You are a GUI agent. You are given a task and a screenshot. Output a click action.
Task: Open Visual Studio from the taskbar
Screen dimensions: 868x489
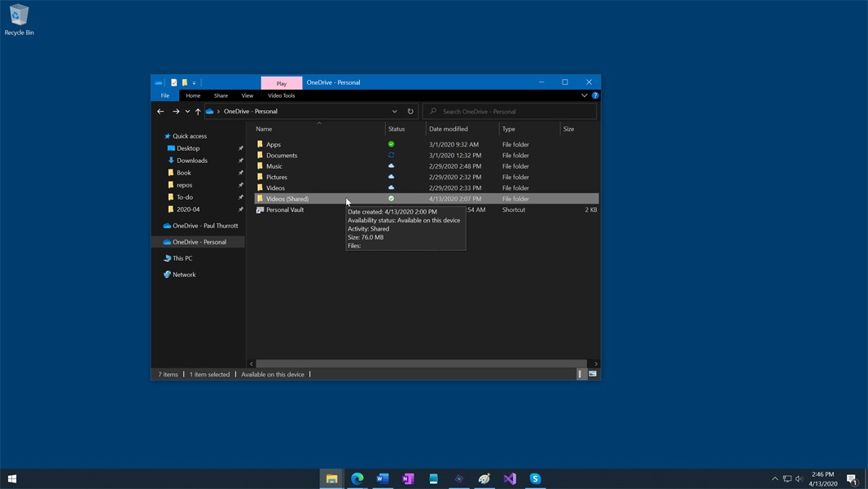pyautogui.click(x=510, y=479)
